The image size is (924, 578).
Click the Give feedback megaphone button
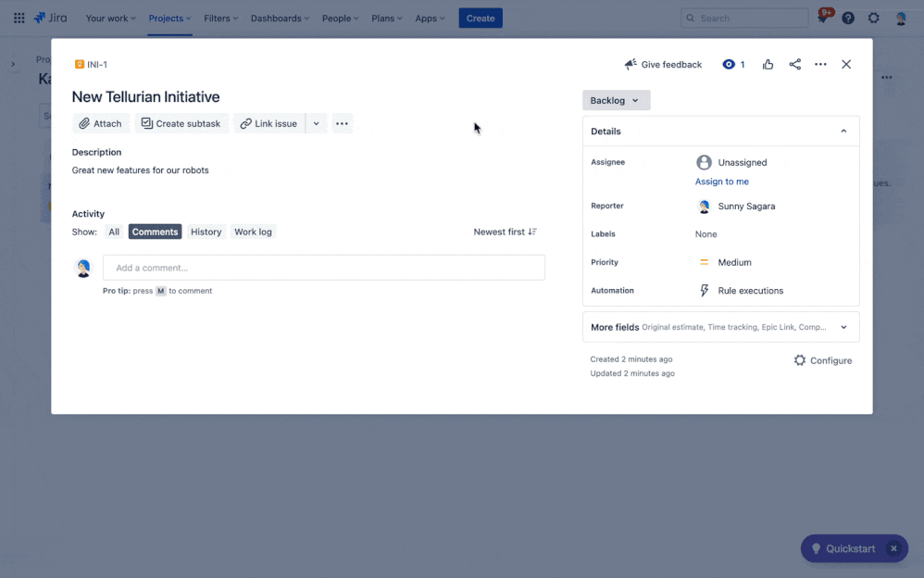[x=663, y=64]
